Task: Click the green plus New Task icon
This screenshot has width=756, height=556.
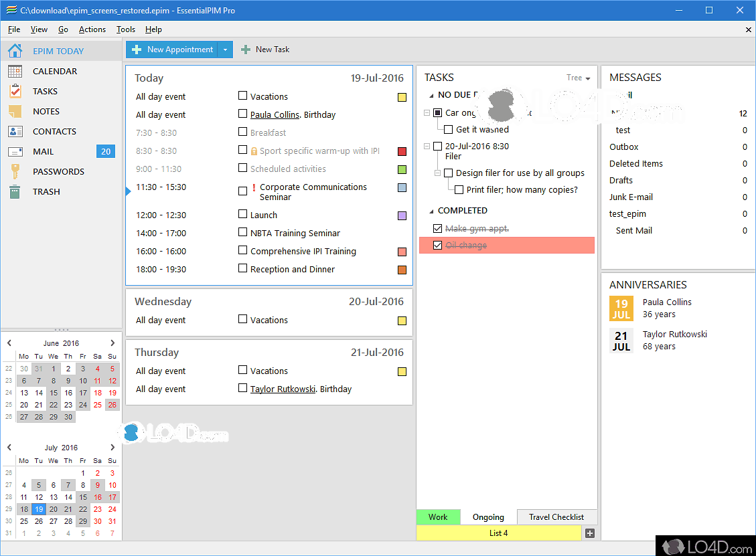Action: click(x=245, y=50)
